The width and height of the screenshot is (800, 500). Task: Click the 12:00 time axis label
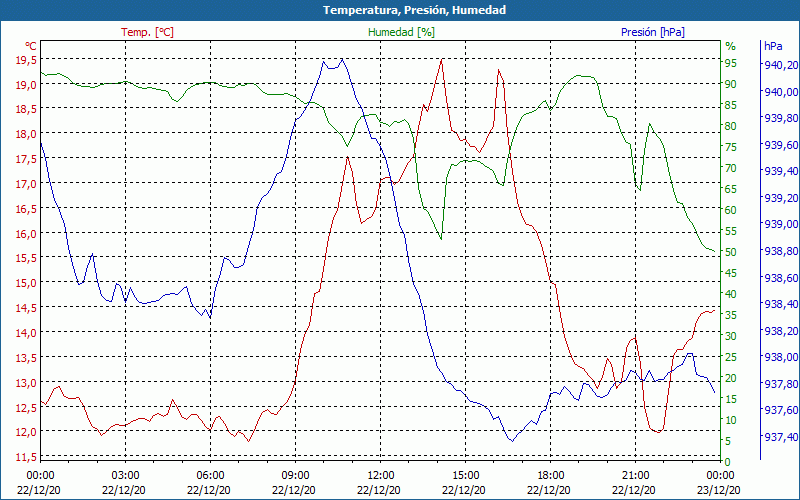pos(381,476)
